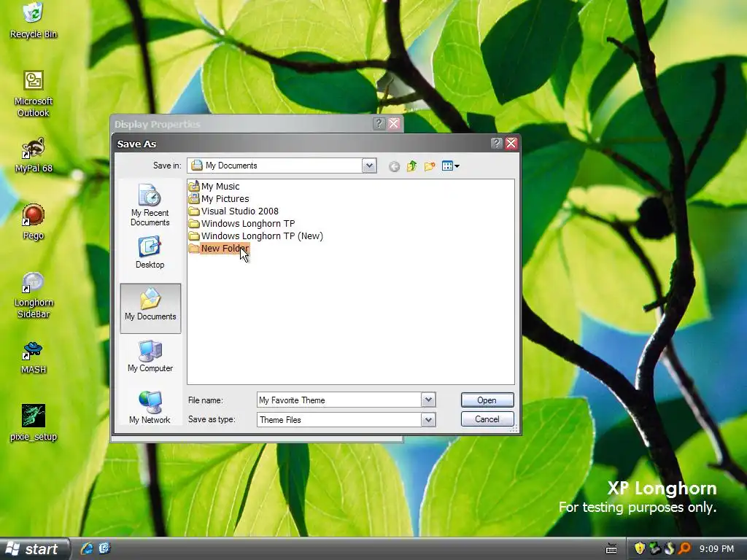The image size is (747, 560).
Task: Select the Longhorn SideBar desktop shortcut
Action: pos(33,295)
